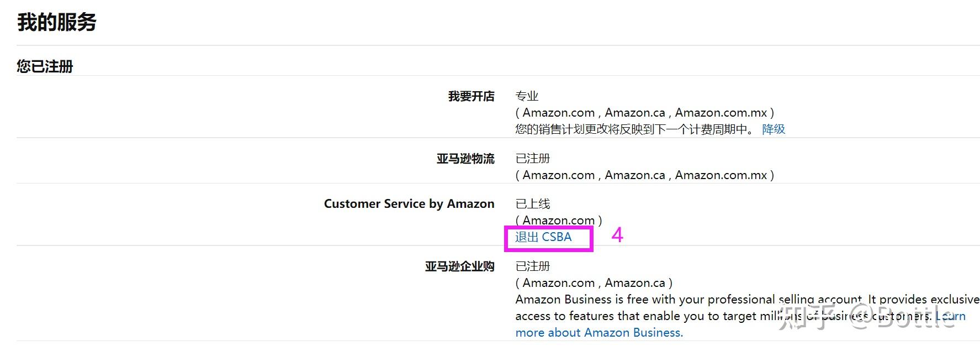
Task: Select the pink number 4 annotation
Action: click(x=618, y=236)
